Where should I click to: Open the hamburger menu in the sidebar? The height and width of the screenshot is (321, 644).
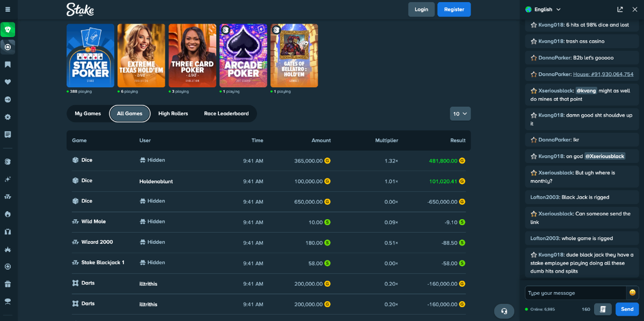(x=8, y=10)
